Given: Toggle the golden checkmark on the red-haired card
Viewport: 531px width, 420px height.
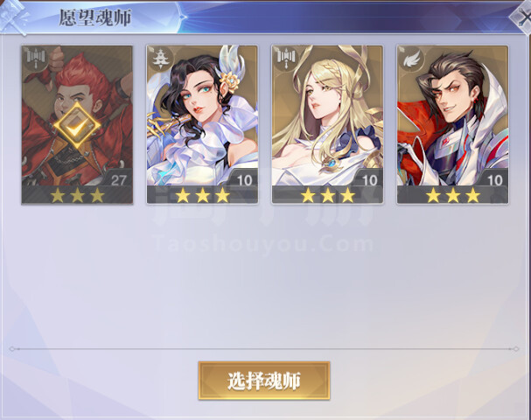Looking at the screenshot, I should pyautogui.click(x=77, y=126).
